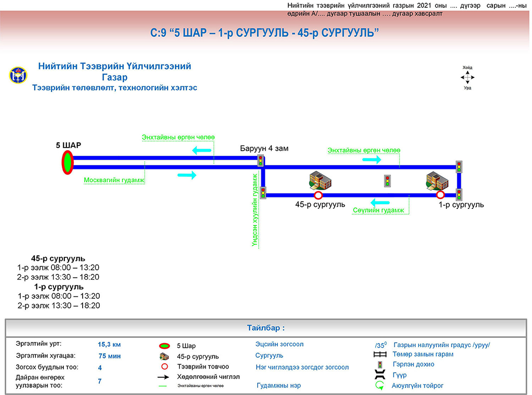Click the standalone traffic light between the schools
532x395 pixels.
pyautogui.click(x=387, y=180)
